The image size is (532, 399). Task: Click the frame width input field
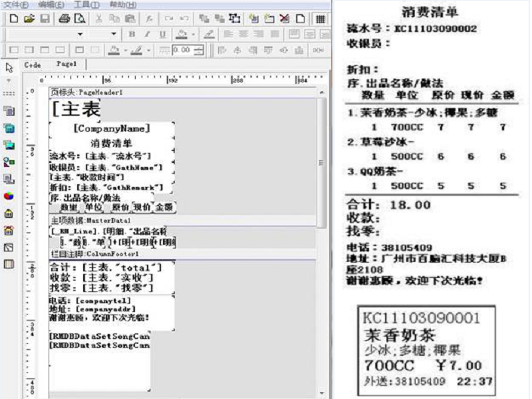pos(180,50)
